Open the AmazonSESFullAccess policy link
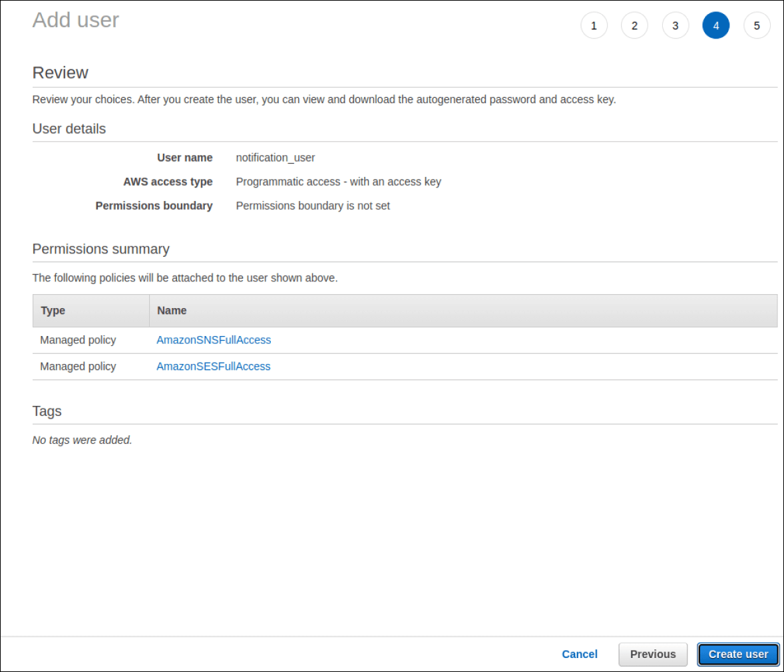 213,367
